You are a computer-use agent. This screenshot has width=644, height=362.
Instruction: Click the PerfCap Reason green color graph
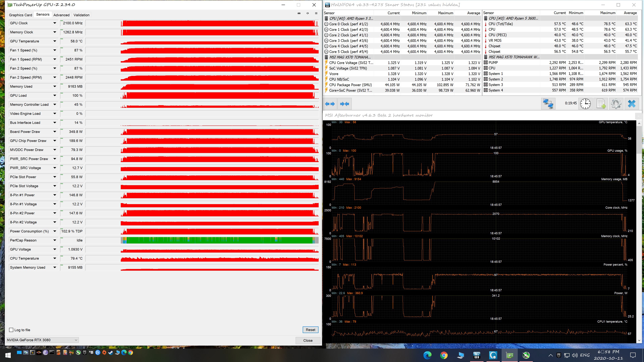coord(220,240)
